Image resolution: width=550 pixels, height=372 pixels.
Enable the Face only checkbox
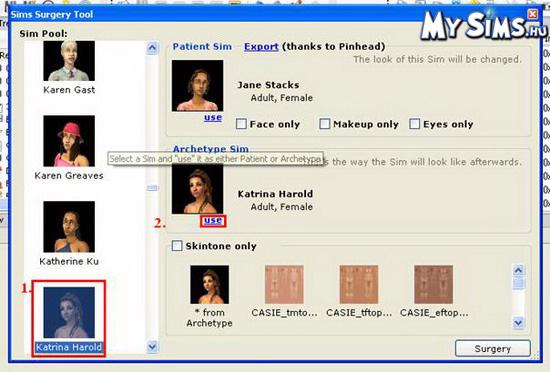(241, 124)
